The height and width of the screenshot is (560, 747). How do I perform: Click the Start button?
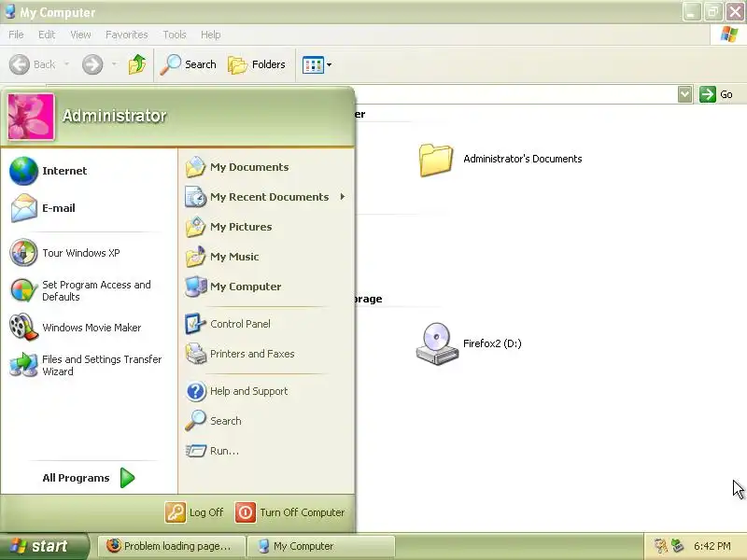(x=44, y=546)
